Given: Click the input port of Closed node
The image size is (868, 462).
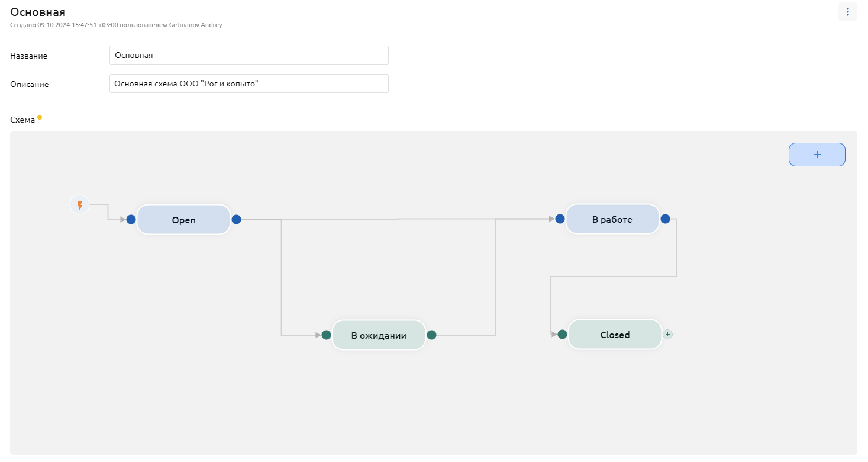Looking at the screenshot, I should [x=562, y=335].
